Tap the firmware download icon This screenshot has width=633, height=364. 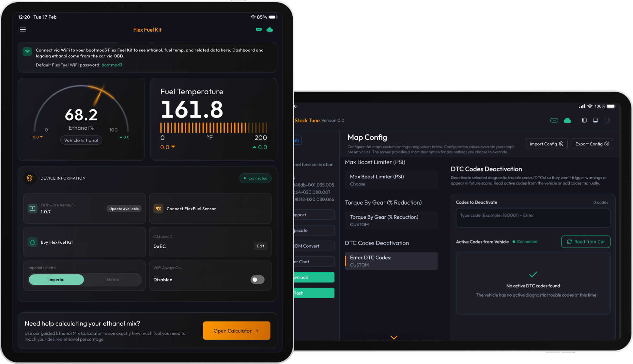(x=33, y=209)
